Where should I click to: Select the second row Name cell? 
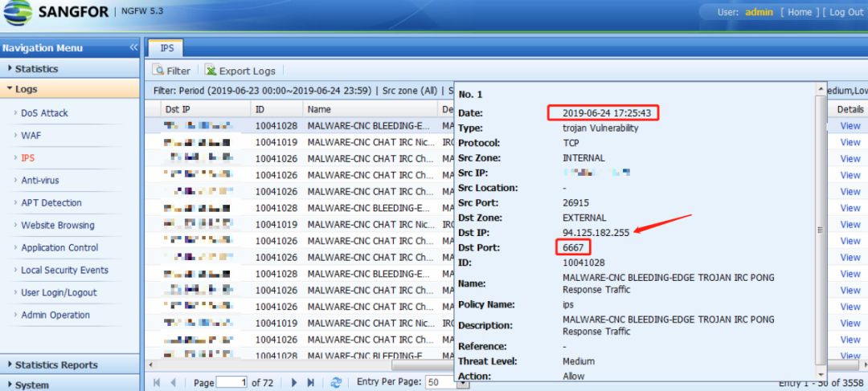click(x=371, y=142)
